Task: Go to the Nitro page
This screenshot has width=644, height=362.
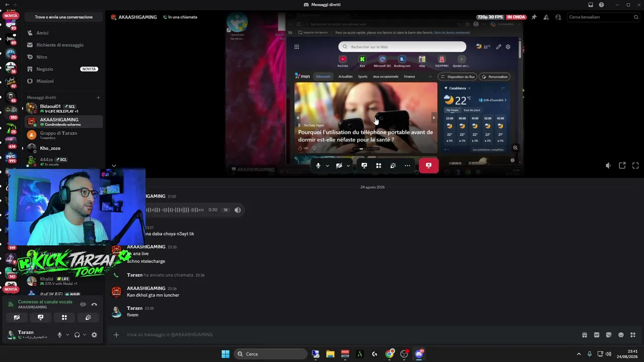Action: 63,57
